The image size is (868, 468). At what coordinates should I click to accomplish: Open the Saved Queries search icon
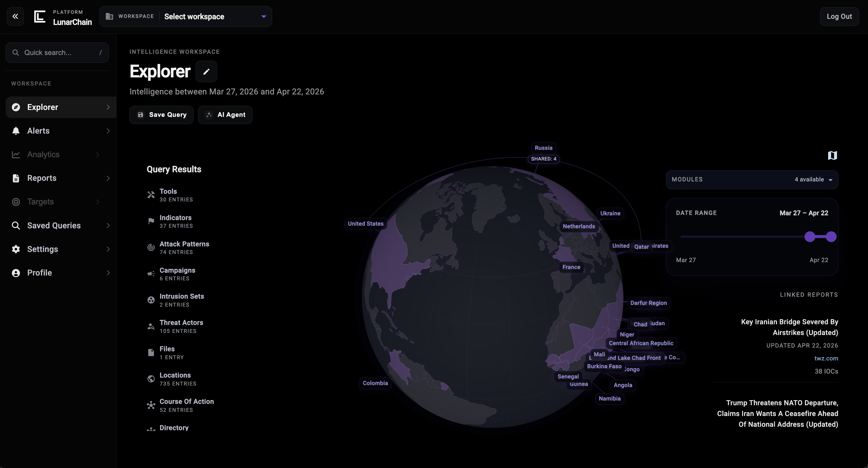tap(16, 225)
